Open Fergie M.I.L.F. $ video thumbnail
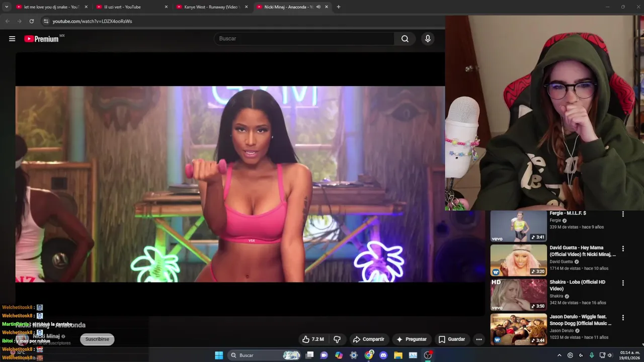 pyautogui.click(x=518, y=226)
